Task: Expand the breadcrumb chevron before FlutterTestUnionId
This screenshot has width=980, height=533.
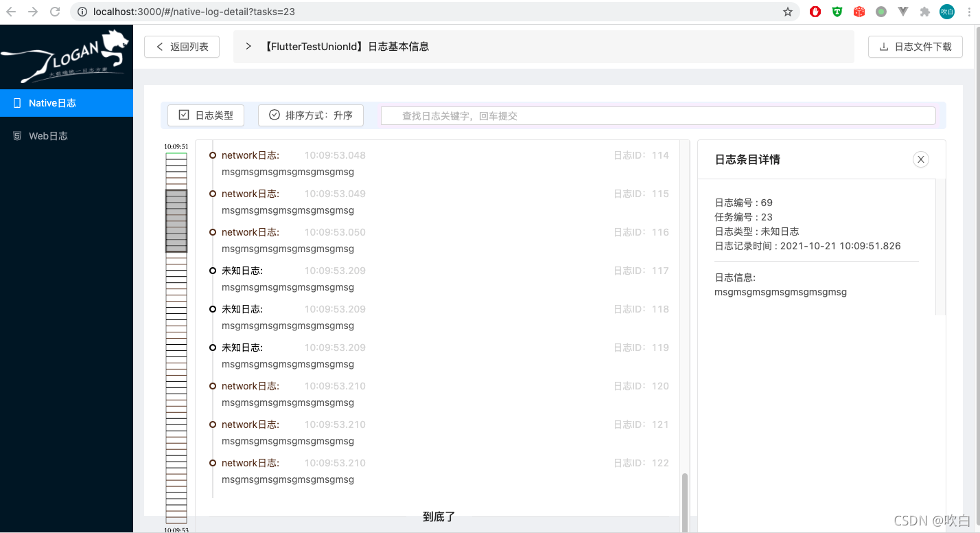Action: click(x=248, y=46)
